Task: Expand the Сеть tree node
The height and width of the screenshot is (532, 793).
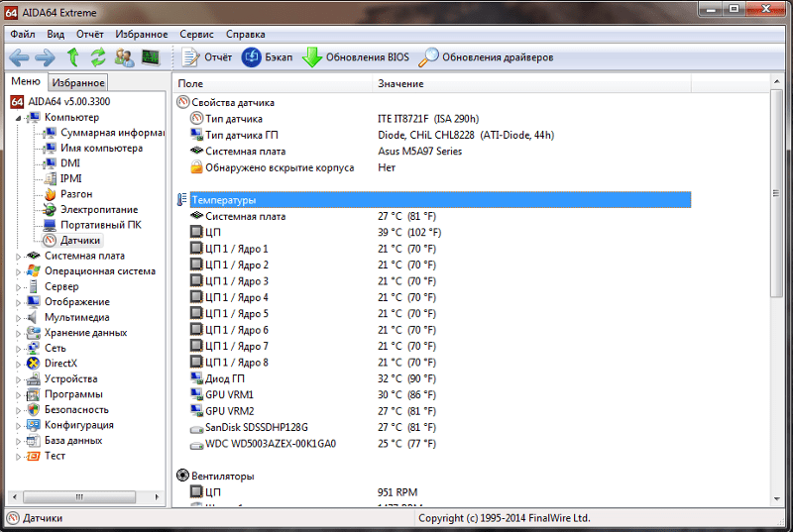Action: pyautogui.click(x=18, y=349)
